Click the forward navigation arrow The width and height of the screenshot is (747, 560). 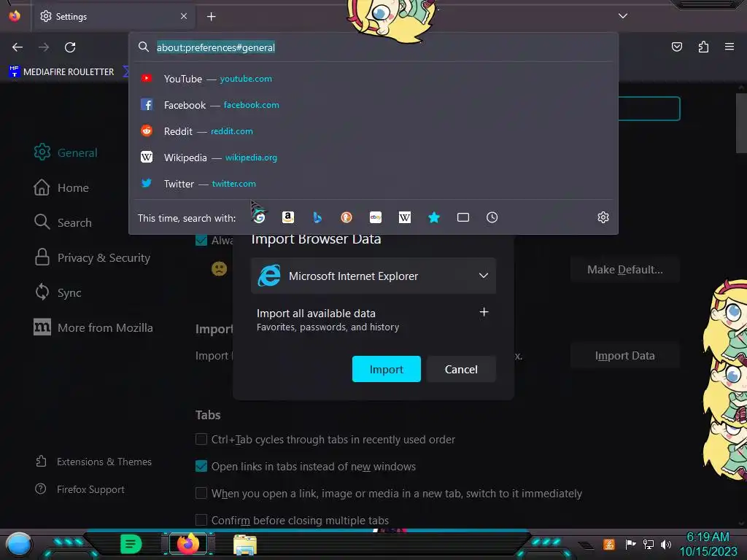pyautogui.click(x=44, y=47)
